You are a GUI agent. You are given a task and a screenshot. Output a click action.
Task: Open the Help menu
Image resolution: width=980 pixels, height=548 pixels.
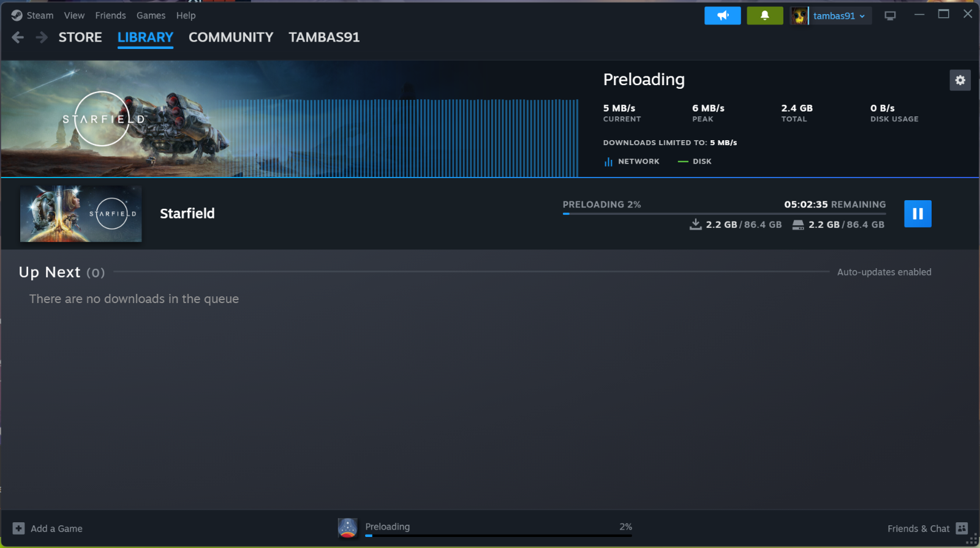[x=186, y=15]
